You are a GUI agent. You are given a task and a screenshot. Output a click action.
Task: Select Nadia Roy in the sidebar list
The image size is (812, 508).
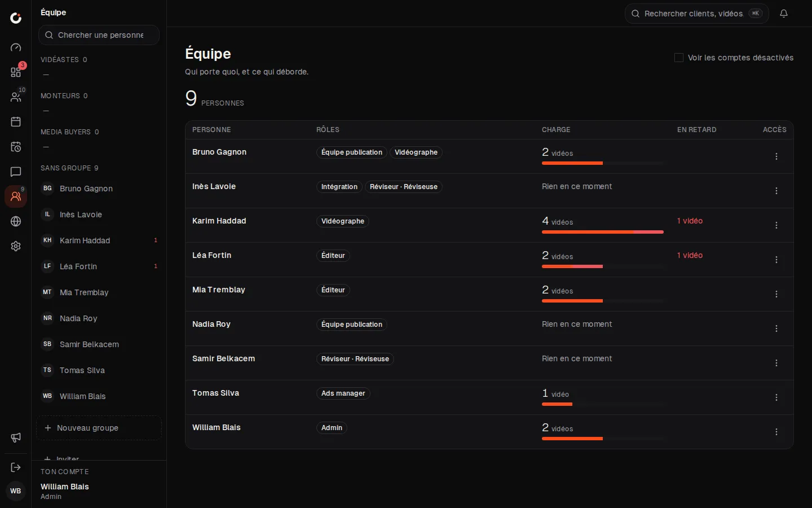tap(99, 318)
